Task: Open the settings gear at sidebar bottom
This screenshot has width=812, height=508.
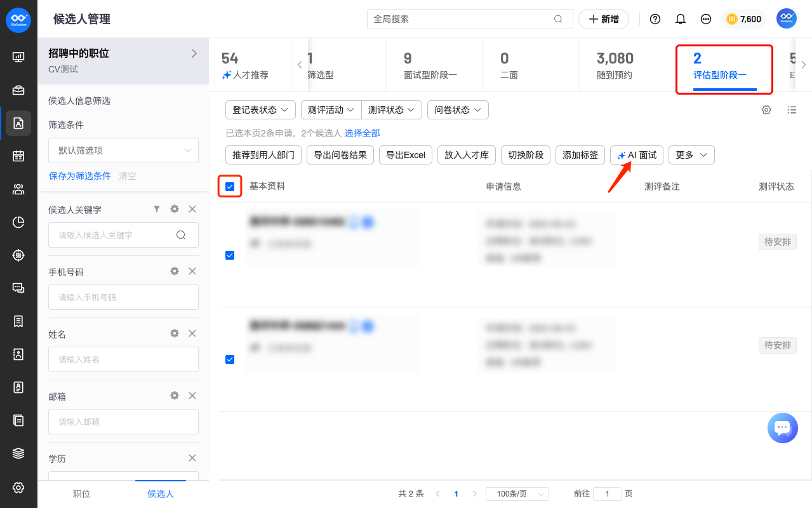Action: click(18, 488)
